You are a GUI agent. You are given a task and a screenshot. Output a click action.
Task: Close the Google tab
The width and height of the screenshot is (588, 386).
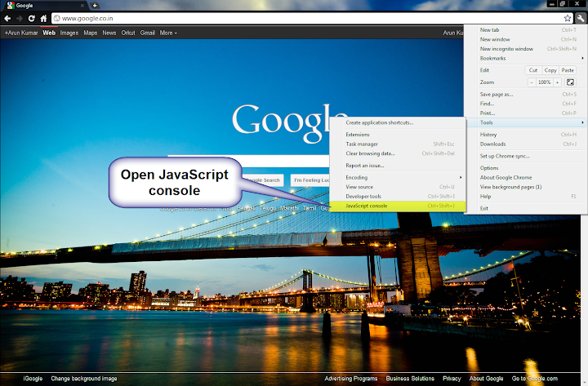(x=82, y=6)
